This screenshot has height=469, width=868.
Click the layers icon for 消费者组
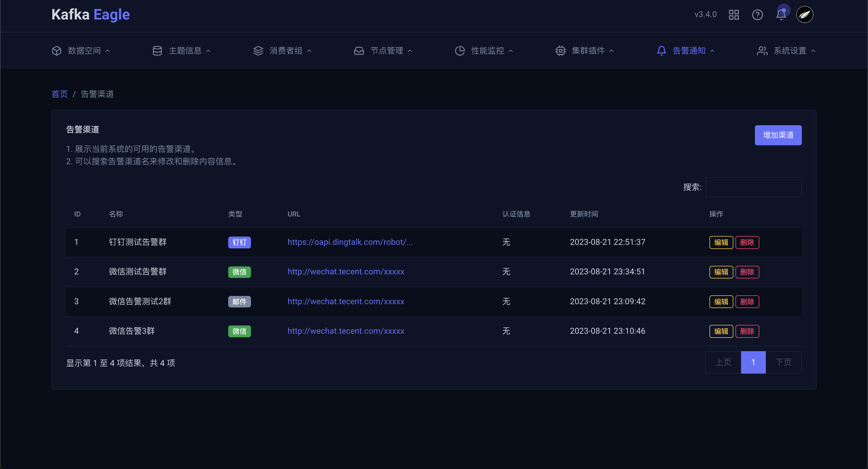point(258,51)
